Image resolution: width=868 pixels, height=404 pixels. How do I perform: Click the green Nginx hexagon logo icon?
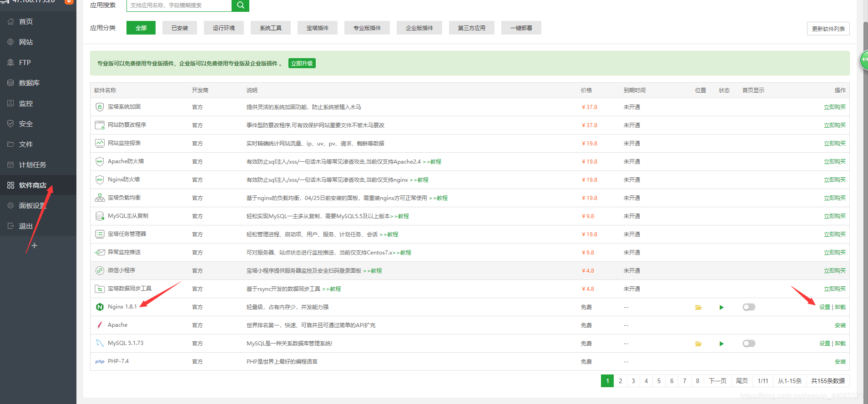click(100, 307)
